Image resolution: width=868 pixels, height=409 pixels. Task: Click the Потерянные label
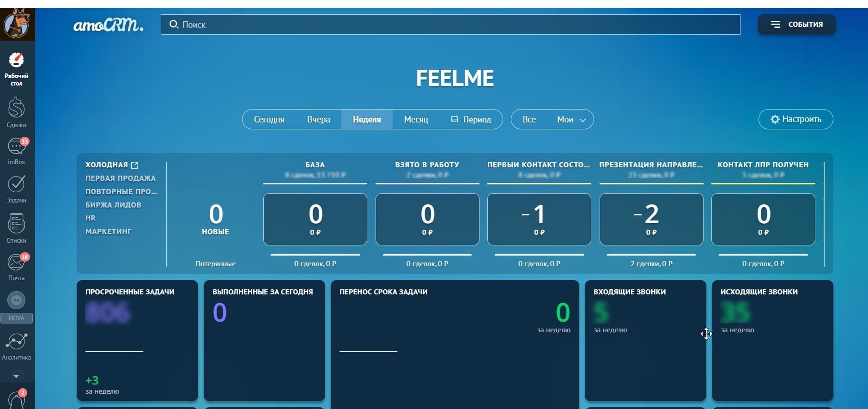(x=216, y=263)
